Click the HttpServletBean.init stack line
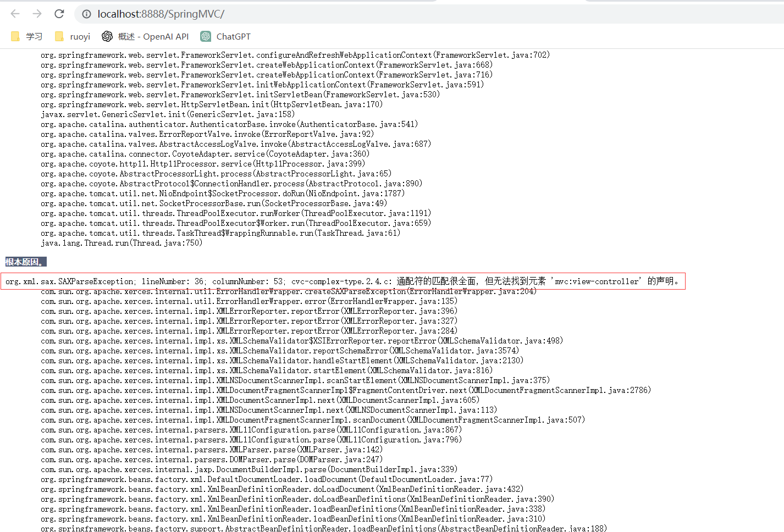This screenshot has width=784, height=532. [212, 104]
